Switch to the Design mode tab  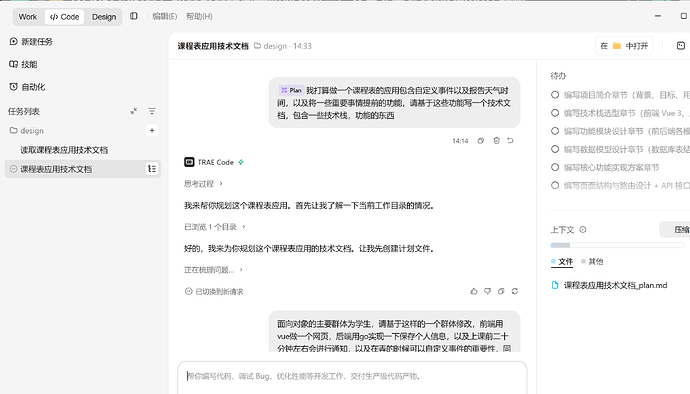(104, 17)
